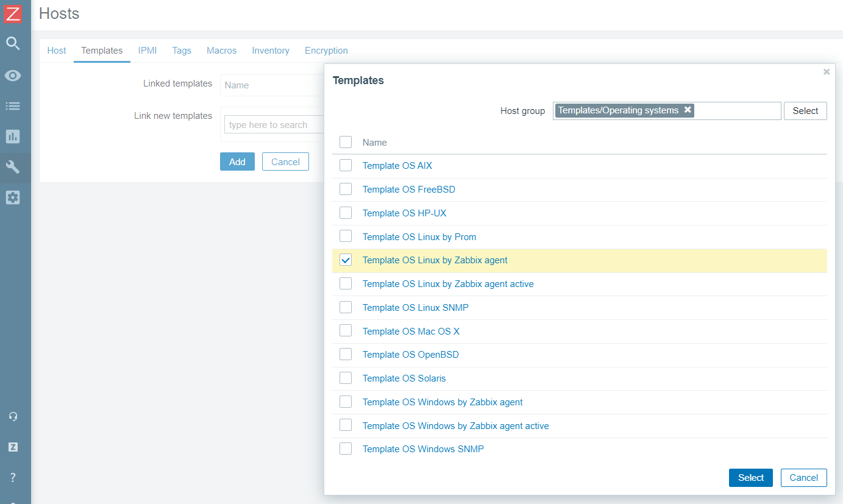Open the Template OS Windows SNMP link
This screenshot has width=843, height=504.
pyautogui.click(x=423, y=449)
